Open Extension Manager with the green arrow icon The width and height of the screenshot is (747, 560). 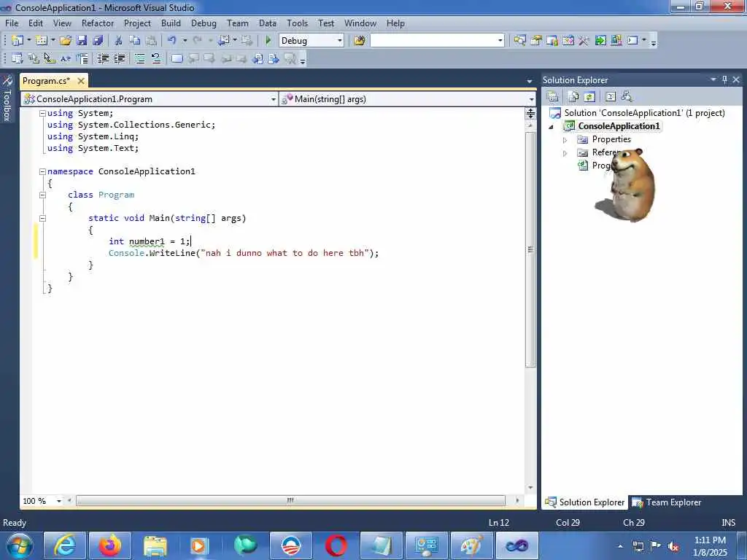[x=600, y=41]
